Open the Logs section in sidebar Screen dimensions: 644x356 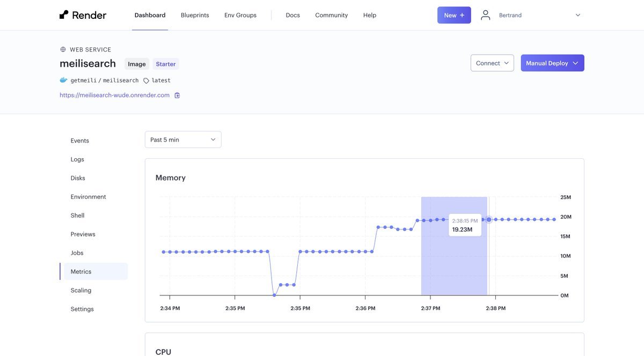point(77,159)
